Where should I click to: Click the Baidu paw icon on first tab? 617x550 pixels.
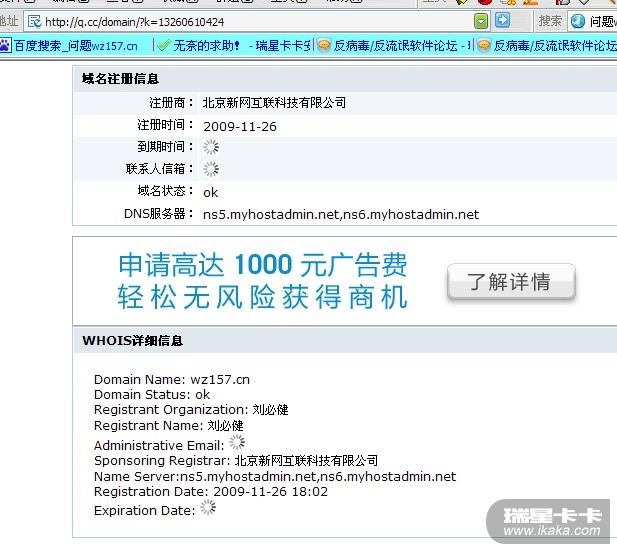click(5, 46)
